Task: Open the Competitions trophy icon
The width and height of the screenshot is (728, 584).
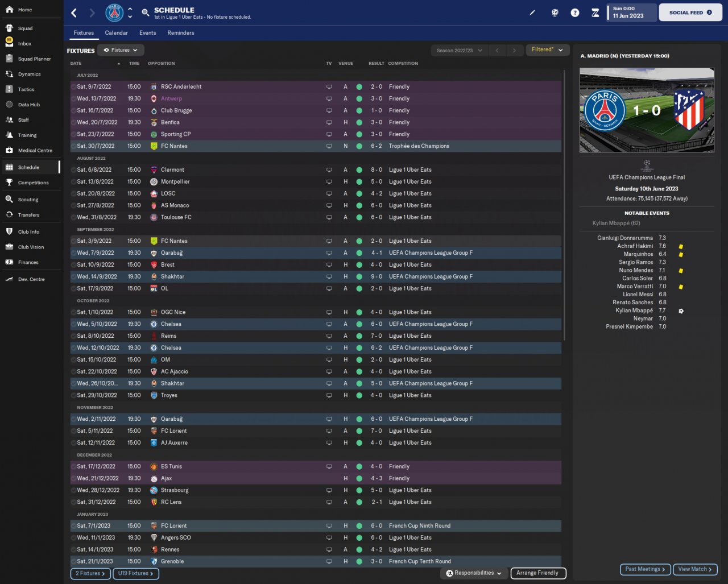Action: [x=9, y=183]
